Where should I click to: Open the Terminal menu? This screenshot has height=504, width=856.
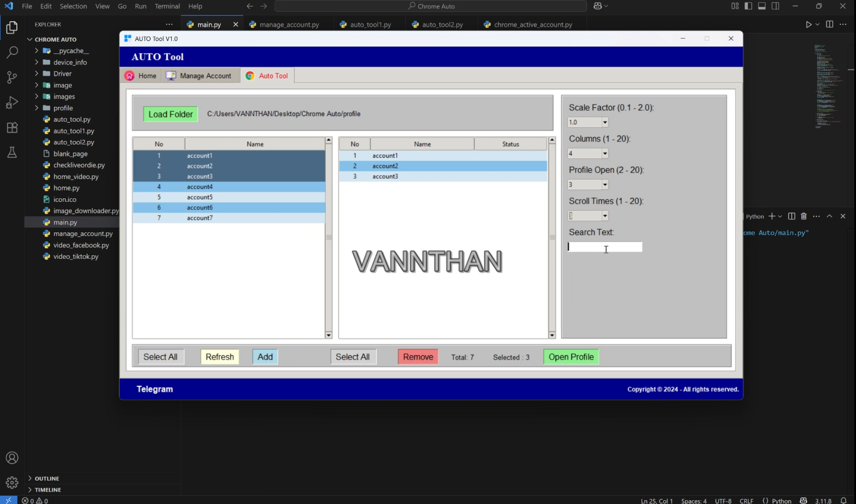167,6
